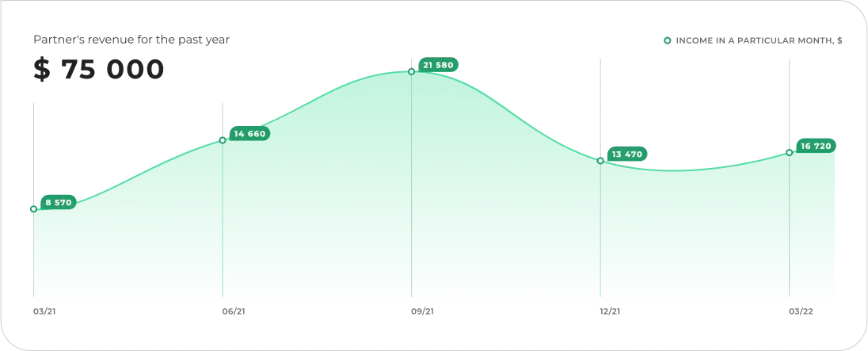Select the data point marker at 13 470

pos(600,161)
